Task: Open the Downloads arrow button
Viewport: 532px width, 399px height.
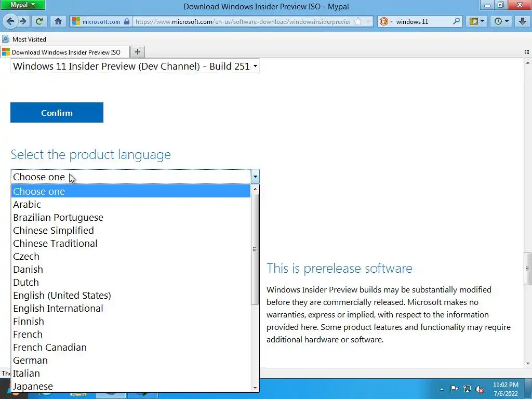Action: 523,21
